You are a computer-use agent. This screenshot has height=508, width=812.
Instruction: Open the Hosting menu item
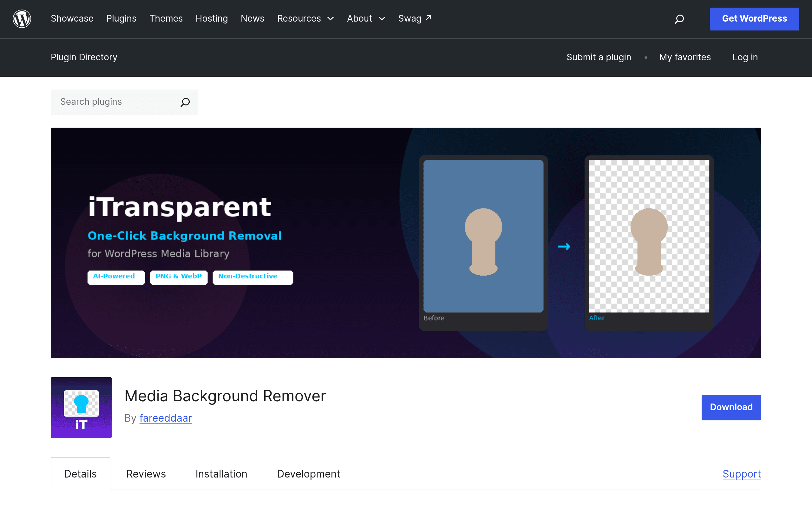[x=212, y=18]
